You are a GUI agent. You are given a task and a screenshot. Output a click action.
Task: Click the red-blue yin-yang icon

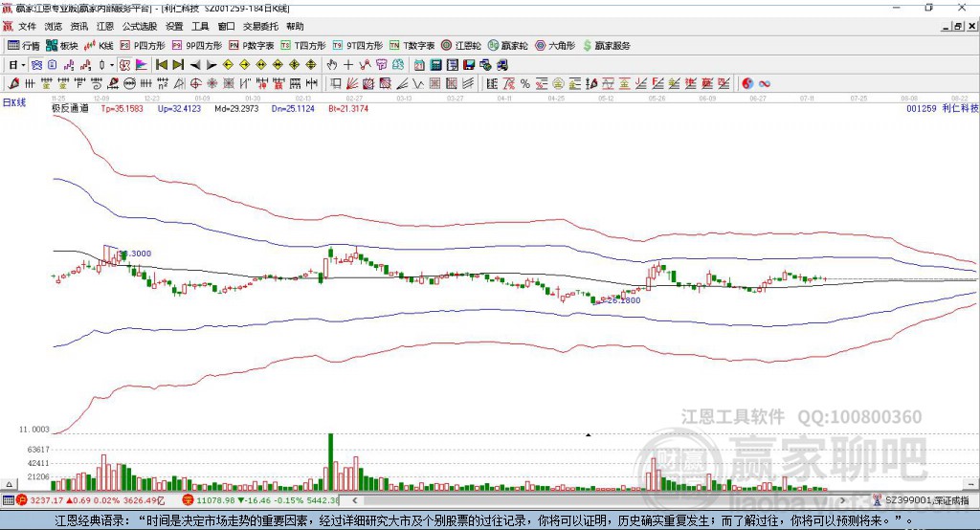pyautogui.click(x=747, y=84)
